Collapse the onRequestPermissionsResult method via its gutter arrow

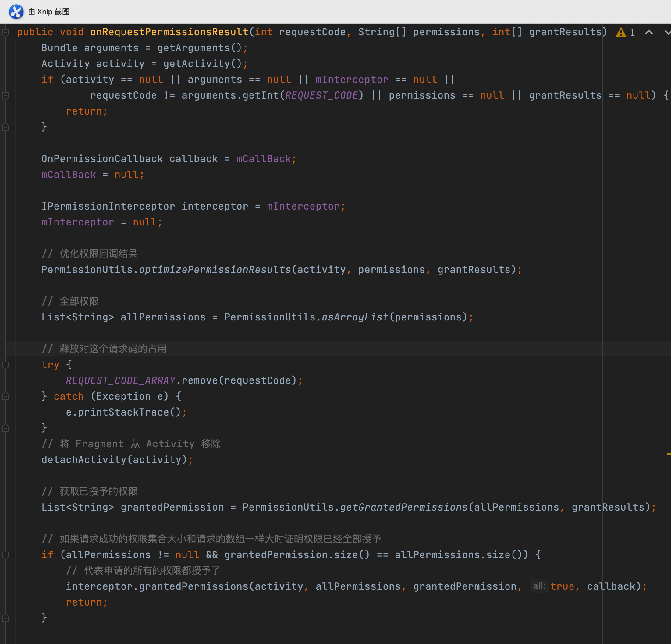pos(5,33)
